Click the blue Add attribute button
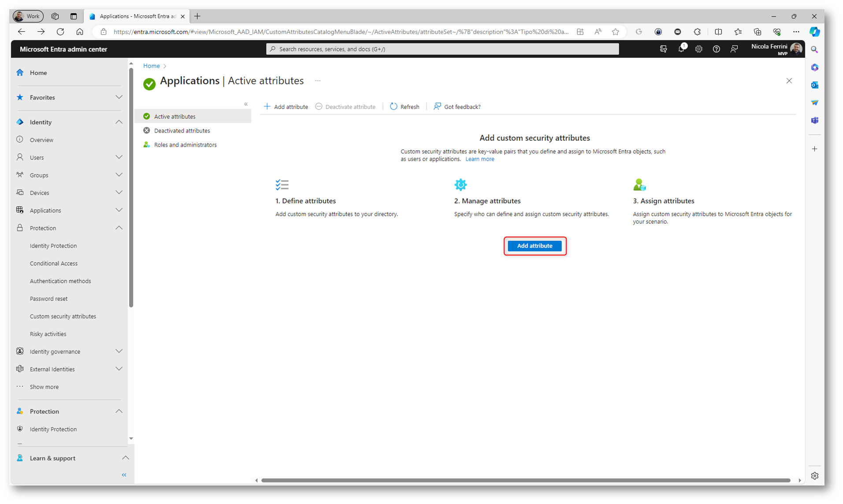The width and height of the screenshot is (843, 504). [535, 246]
